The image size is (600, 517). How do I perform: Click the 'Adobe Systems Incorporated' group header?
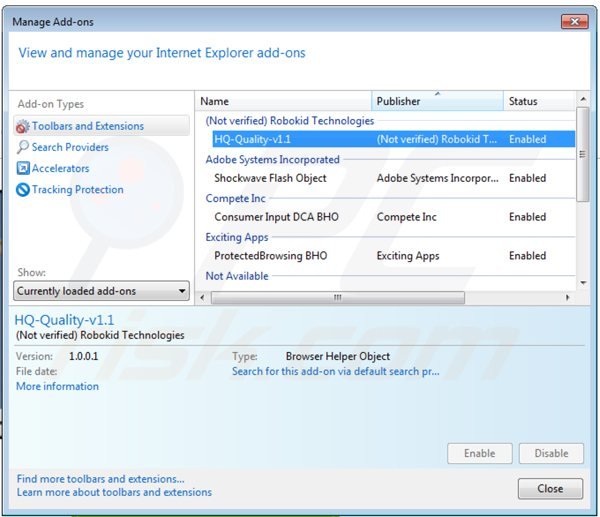point(272,160)
